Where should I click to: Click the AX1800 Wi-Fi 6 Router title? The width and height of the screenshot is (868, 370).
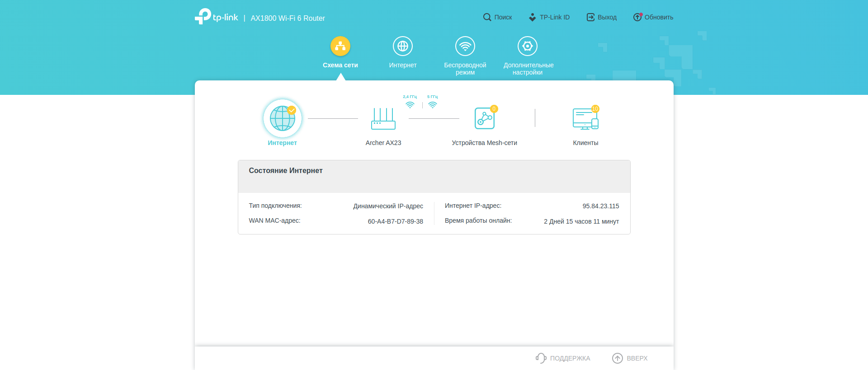(288, 18)
